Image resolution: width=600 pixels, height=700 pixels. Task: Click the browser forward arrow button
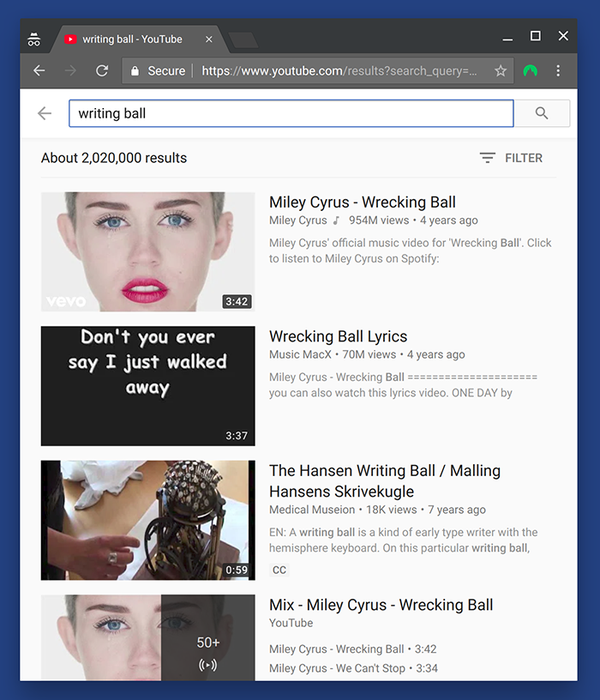[70, 70]
